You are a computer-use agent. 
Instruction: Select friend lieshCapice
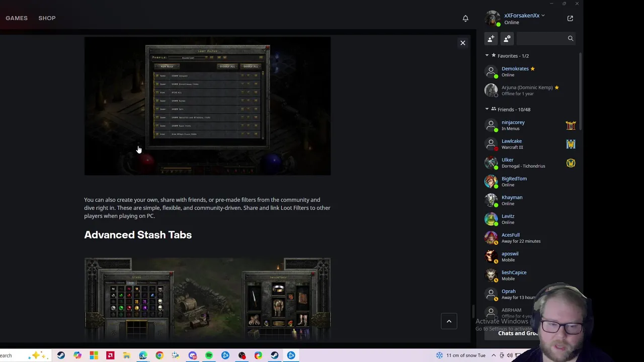tap(530, 276)
